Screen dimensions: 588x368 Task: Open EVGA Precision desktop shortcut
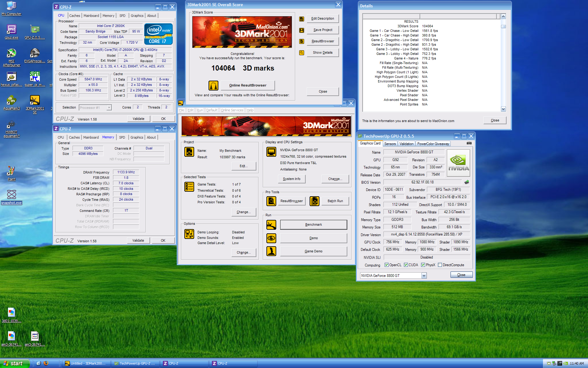pos(35,56)
